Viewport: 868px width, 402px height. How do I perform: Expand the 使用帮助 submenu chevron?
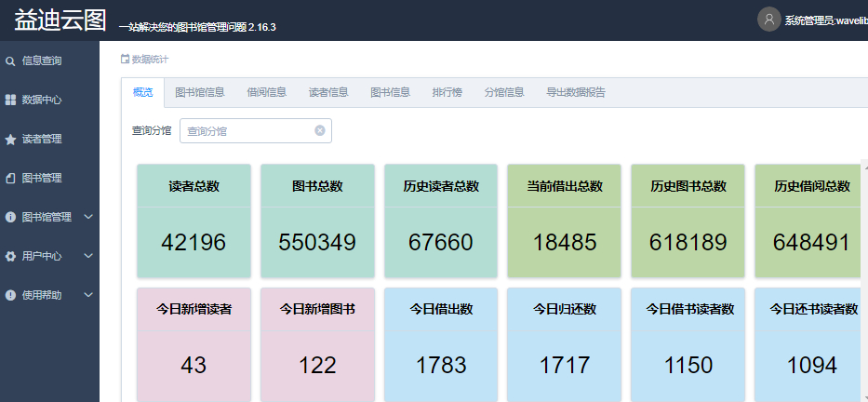pyautogui.click(x=88, y=295)
